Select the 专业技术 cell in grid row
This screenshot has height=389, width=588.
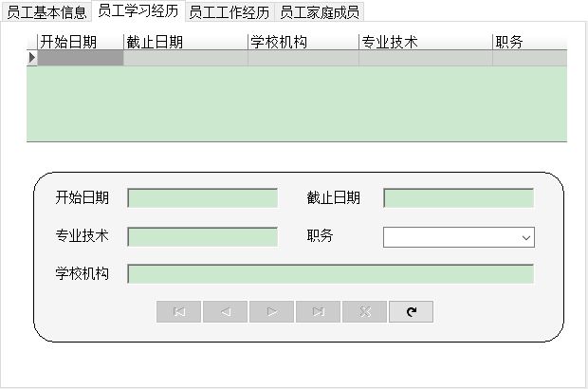(426, 58)
